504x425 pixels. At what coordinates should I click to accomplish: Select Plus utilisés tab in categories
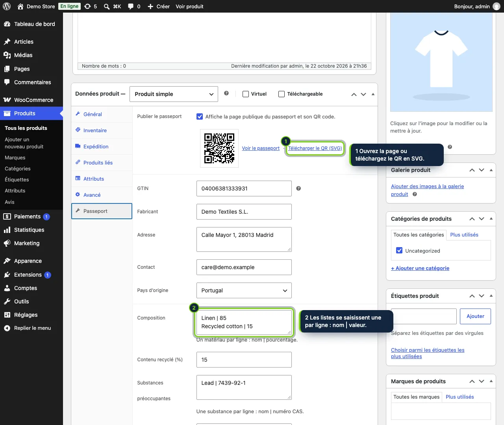click(x=464, y=235)
